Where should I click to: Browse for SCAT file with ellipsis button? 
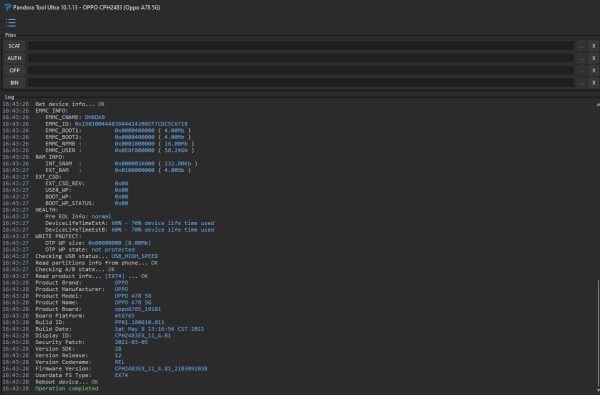(x=581, y=46)
